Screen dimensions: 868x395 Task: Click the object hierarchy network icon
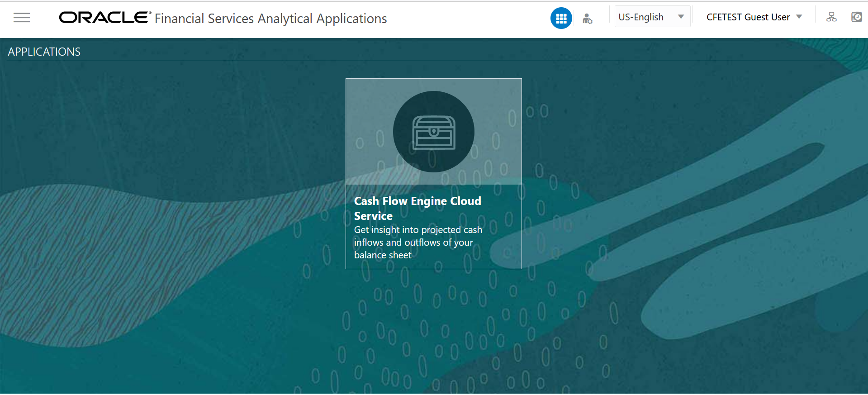(831, 17)
